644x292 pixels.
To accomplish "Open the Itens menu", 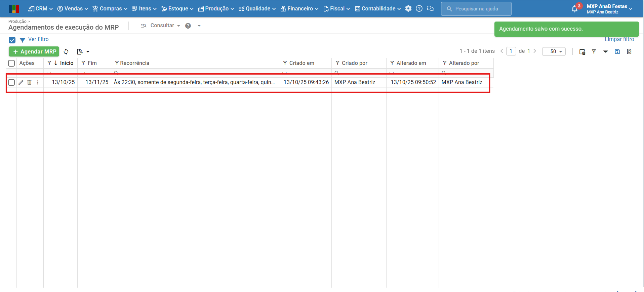I will [144, 9].
